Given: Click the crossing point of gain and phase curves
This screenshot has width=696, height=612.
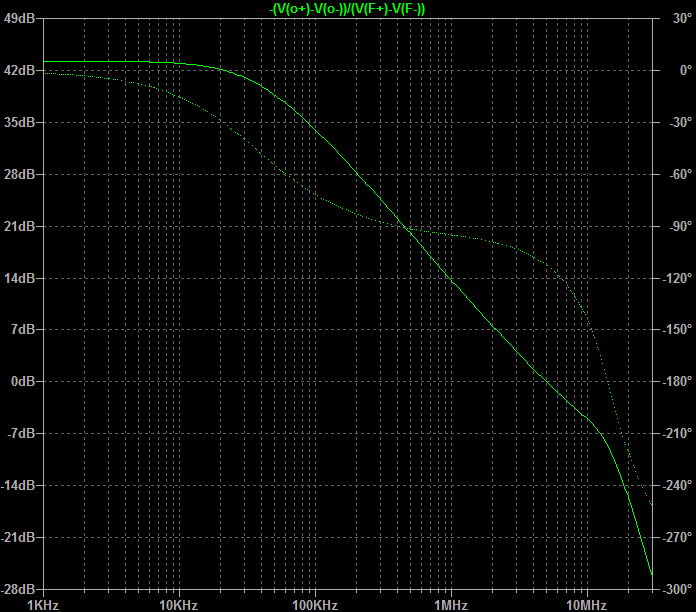Looking at the screenshot, I should pos(405,228).
